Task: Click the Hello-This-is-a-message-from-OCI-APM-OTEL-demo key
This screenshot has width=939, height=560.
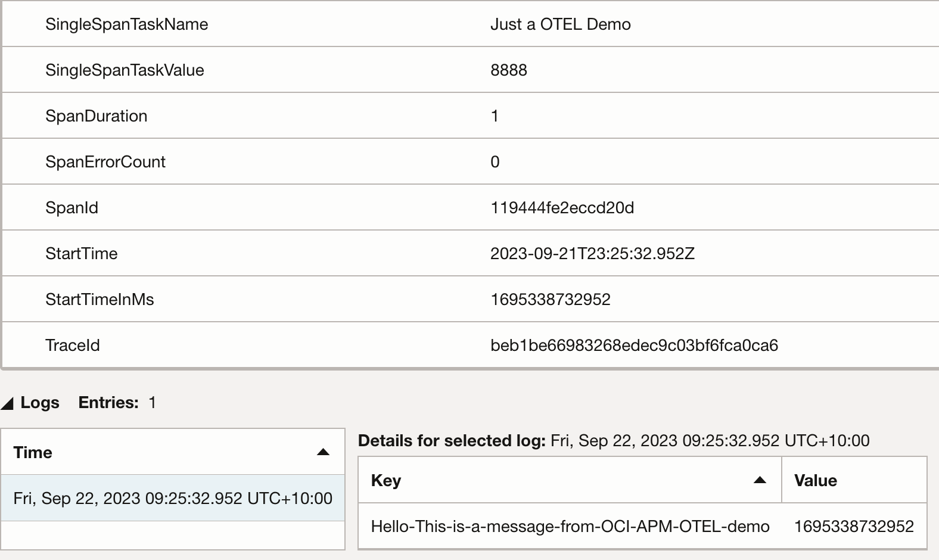Action: pos(570,527)
